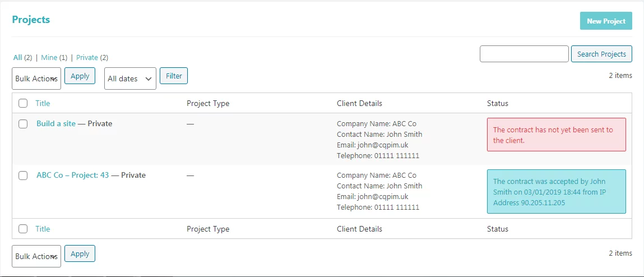
Task: Click the Filter button
Action: click(174, 76)
